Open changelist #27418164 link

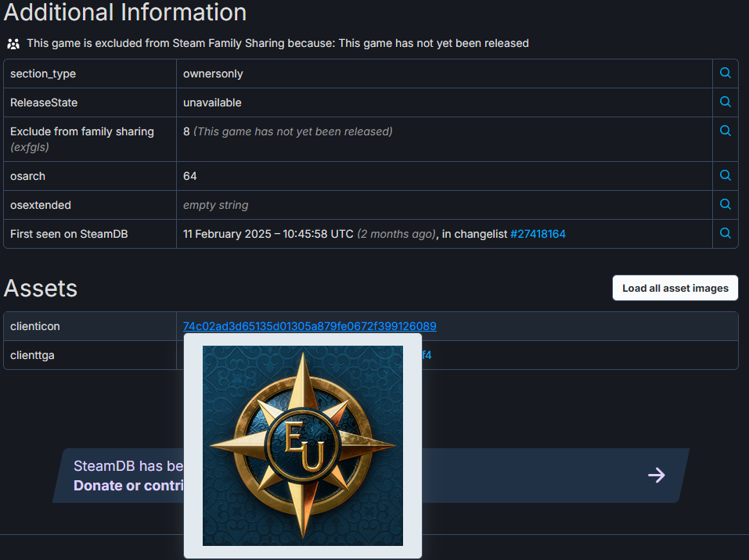538,234
